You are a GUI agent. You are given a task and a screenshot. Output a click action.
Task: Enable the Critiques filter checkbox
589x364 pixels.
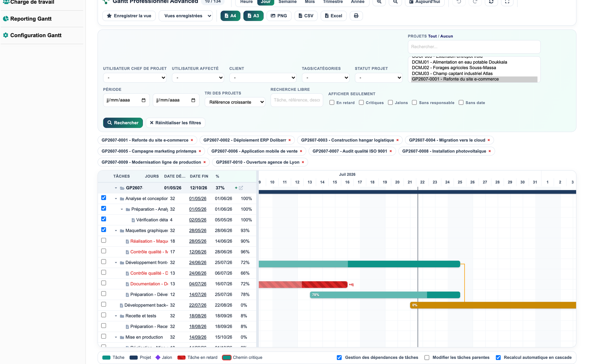[x=361, y=102]
